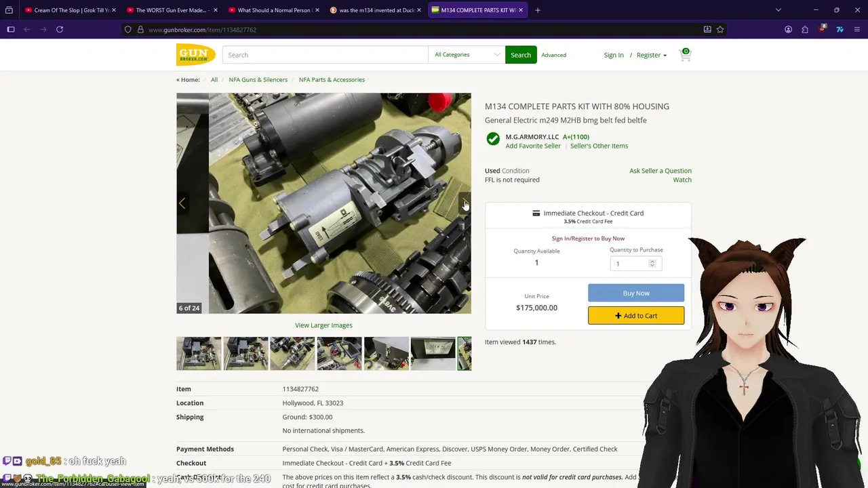Select fifth gallery thumbnail
Viewport: 868px width, 488px height.
pyautogui.click(x=386, y=353)
